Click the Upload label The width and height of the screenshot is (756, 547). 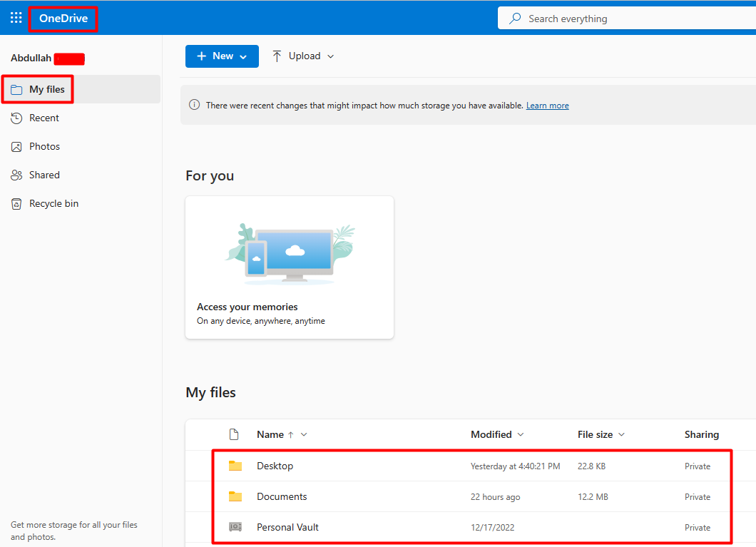(305, 56)
